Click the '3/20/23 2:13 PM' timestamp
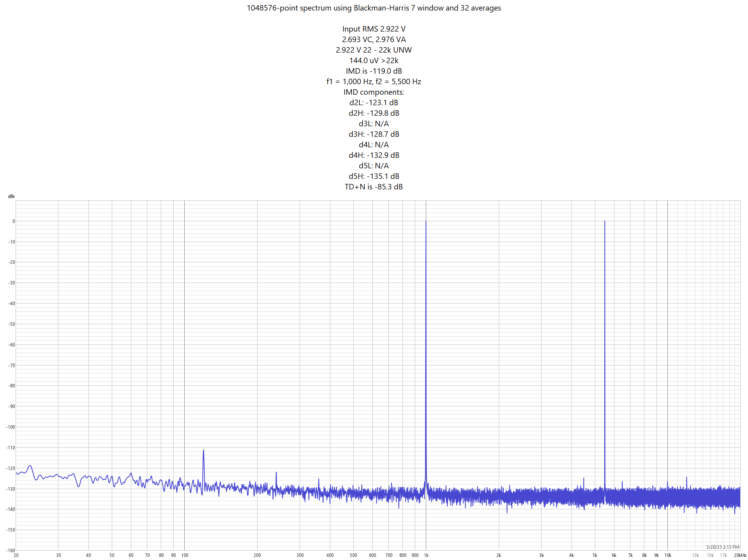This screenshot has height=560, width=748. point(723,547)
